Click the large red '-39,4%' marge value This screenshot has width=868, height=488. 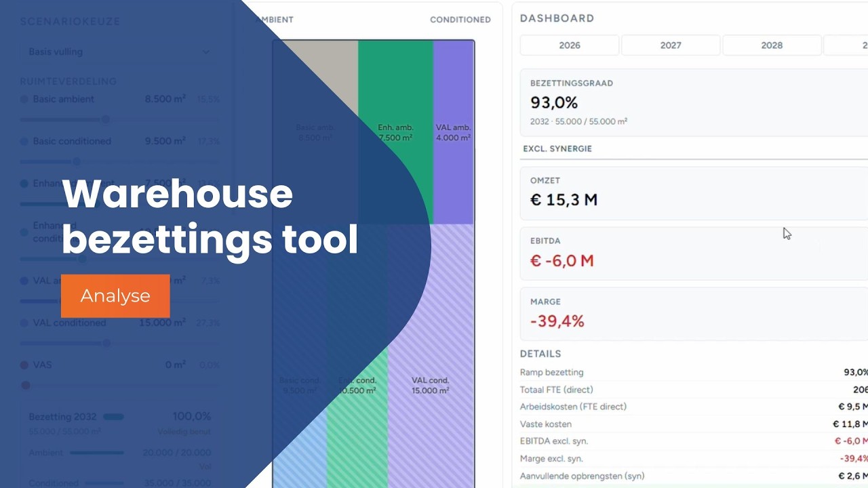coord(557,321)
